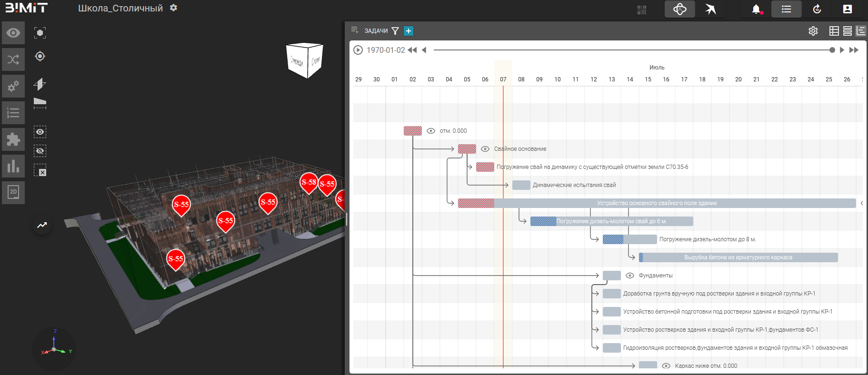
Task: Click the timeline slider handle
Action: 832,50
